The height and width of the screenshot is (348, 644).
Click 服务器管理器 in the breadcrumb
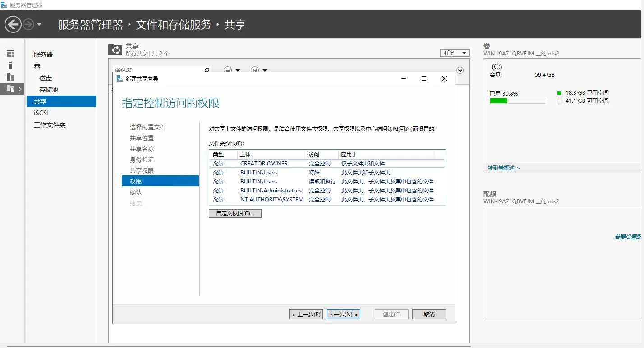tap(91, 25)
